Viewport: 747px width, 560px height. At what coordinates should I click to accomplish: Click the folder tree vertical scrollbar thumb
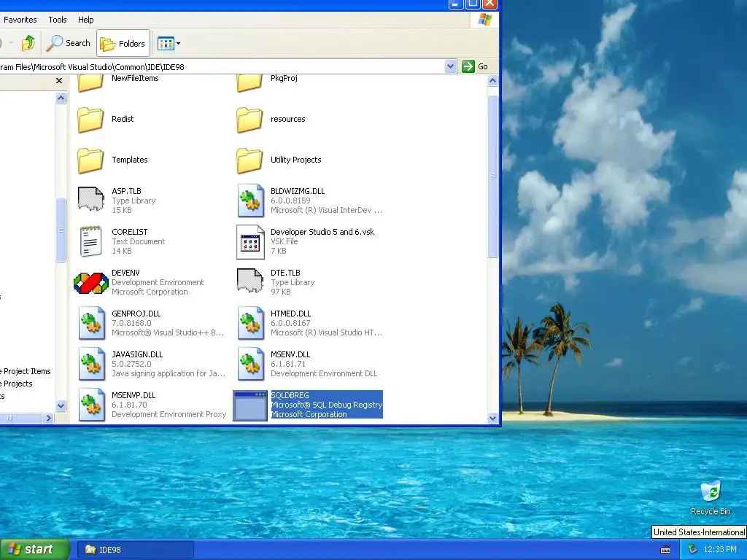[x=61, y=230]
